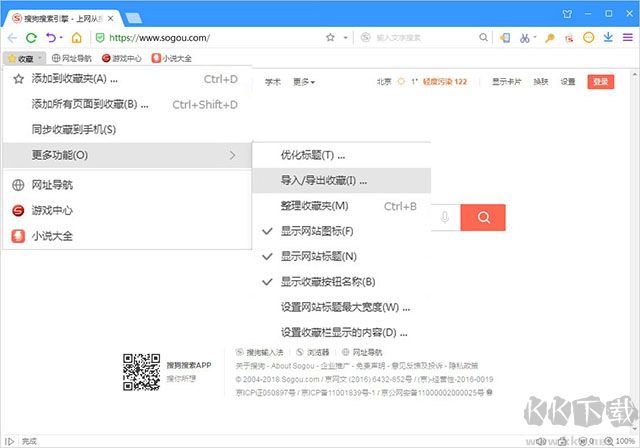Open 网址导航 in favorites menu list
The image size is (640, 448).
click(127, 185)
